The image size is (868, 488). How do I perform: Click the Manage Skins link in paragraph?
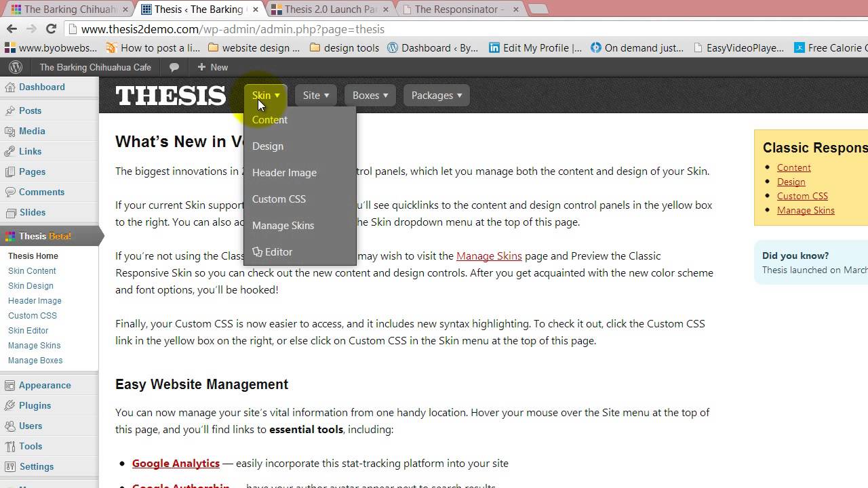click(489, 256)
